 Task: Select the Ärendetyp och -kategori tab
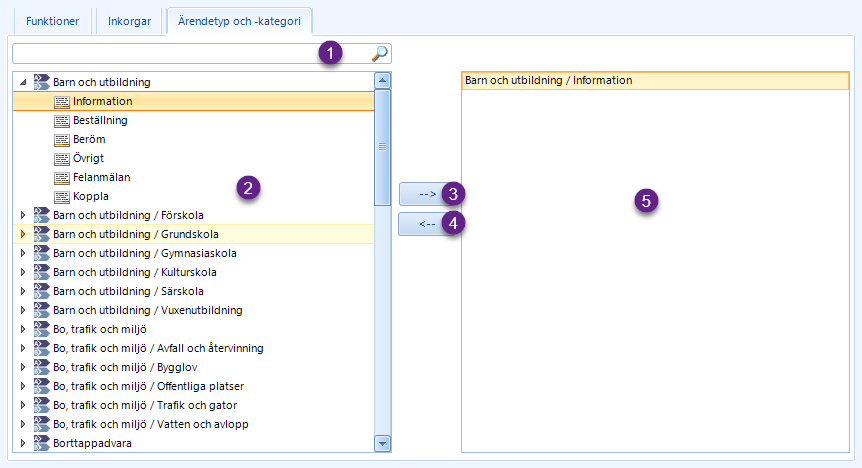(239, 21)
